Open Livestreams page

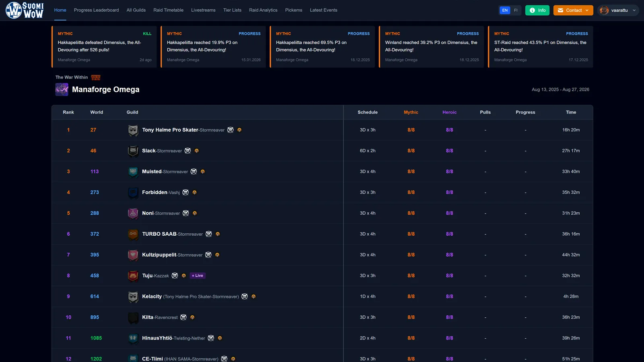pyautogui.click(x=203, y=10)
